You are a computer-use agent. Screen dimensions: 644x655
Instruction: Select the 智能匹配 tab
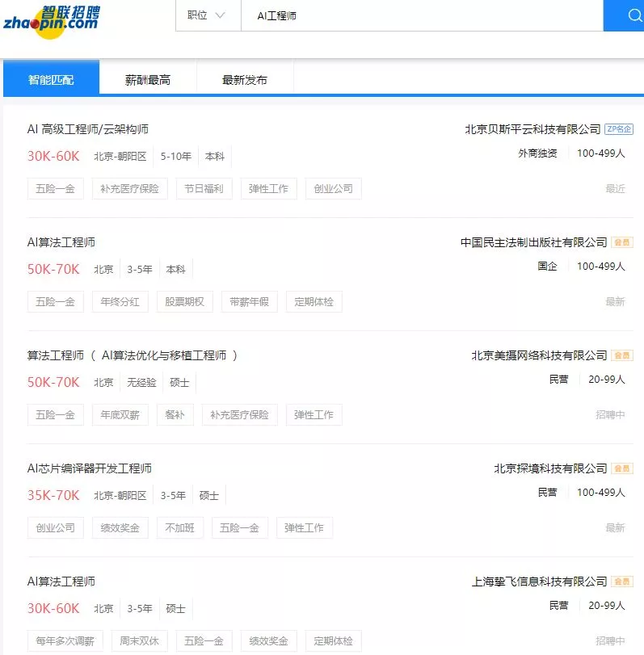(51, 80)
